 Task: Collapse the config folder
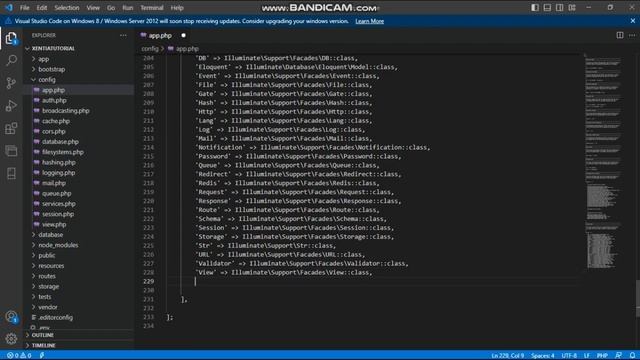coord(47,80)
